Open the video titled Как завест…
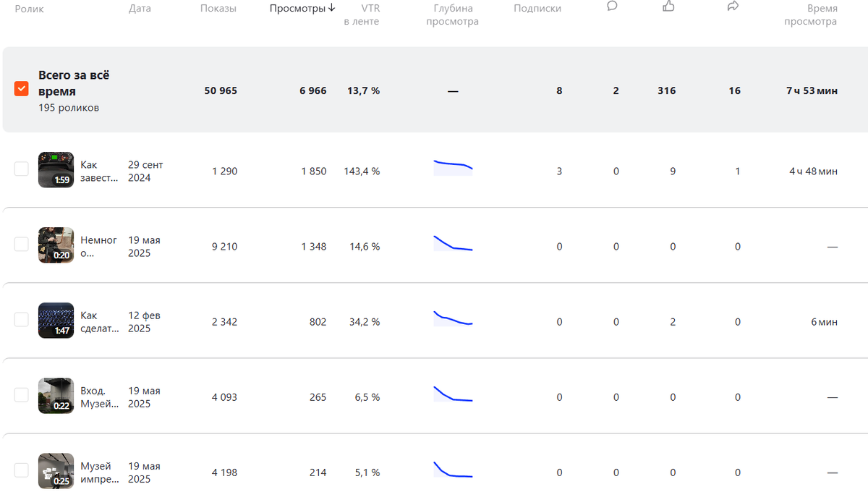The height and width of the screenshot is (500, 868). (99, 171)
